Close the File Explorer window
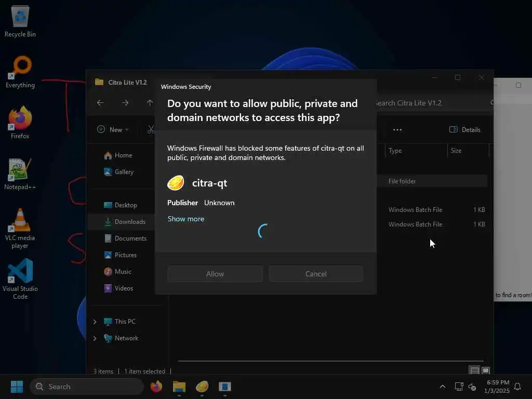This screenshot has height=399, width=532. click(482, 78)
